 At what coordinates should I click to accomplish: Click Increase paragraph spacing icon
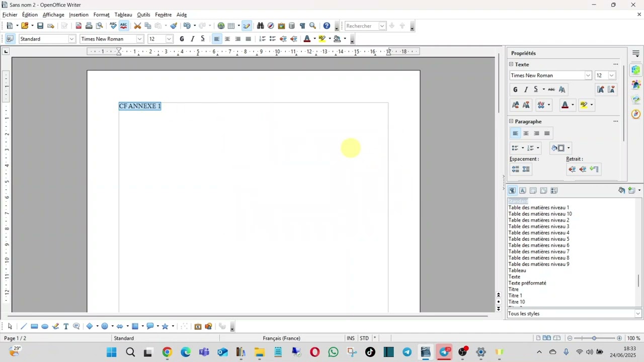pos(515,169)
